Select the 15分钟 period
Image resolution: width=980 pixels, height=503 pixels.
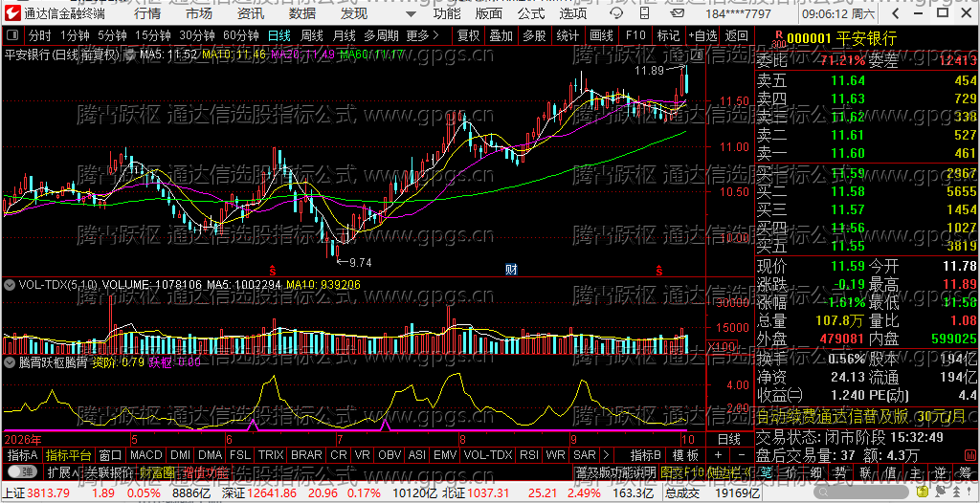153,35
